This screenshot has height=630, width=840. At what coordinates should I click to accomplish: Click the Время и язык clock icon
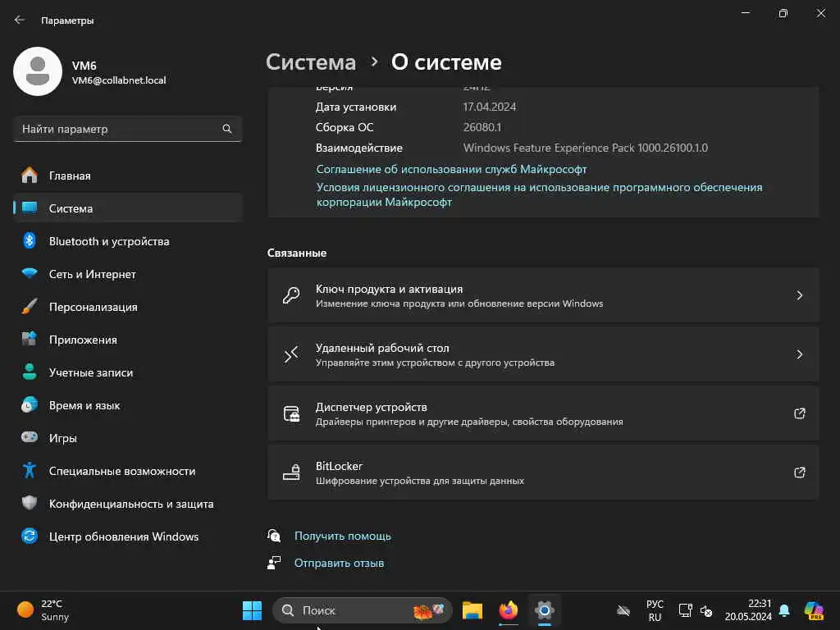click(x=30, y=404)
